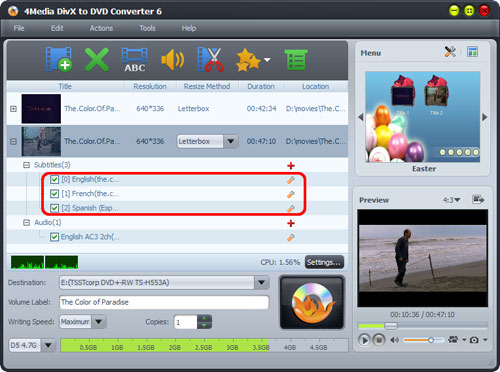The height and width of the screenshot is (372, 500).
Task: Open the subtitle ABC tool
Action: point(134,60)
